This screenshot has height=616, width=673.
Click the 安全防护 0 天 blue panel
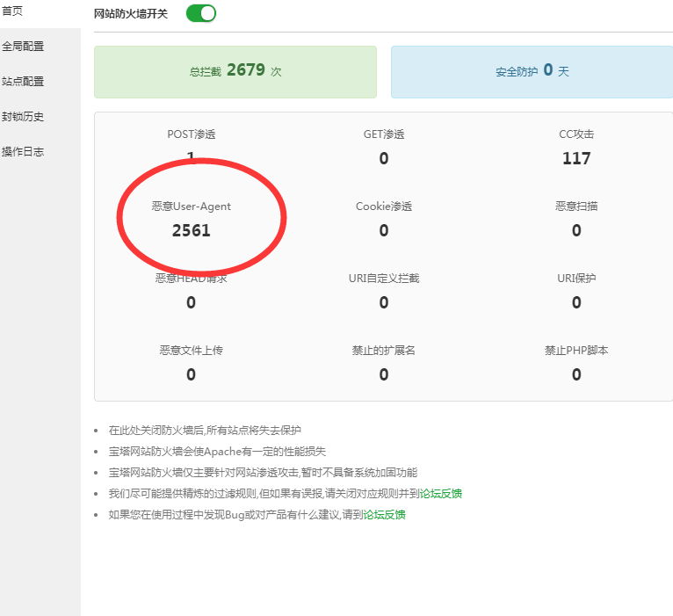(532, 72)
